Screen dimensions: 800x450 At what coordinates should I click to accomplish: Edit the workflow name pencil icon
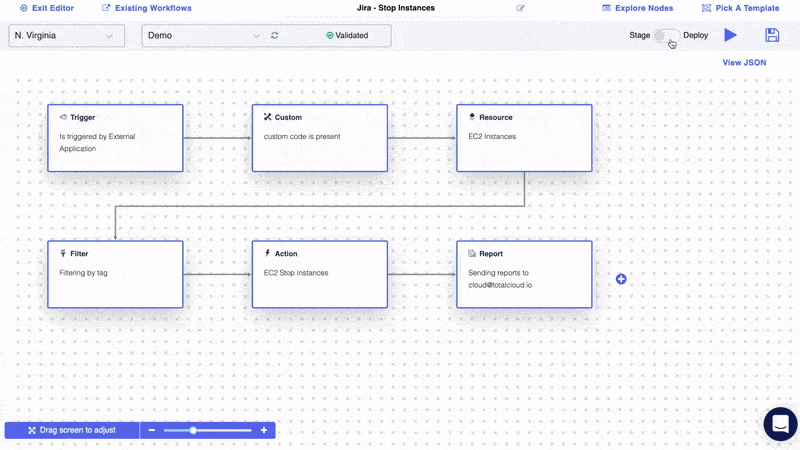(x=520, y=8)
